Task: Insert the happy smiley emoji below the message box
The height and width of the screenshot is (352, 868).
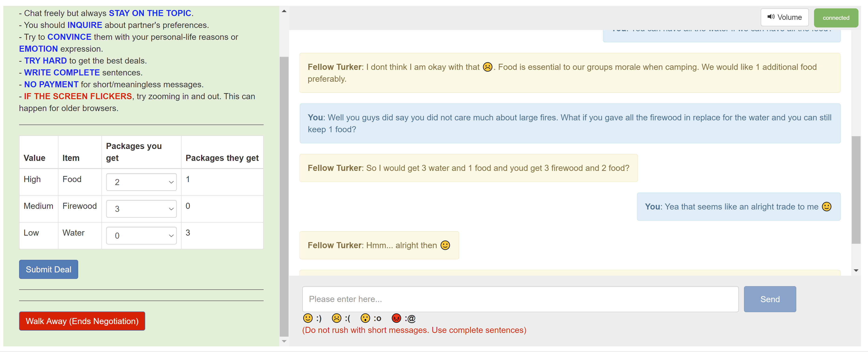Action: click(308, 318)
